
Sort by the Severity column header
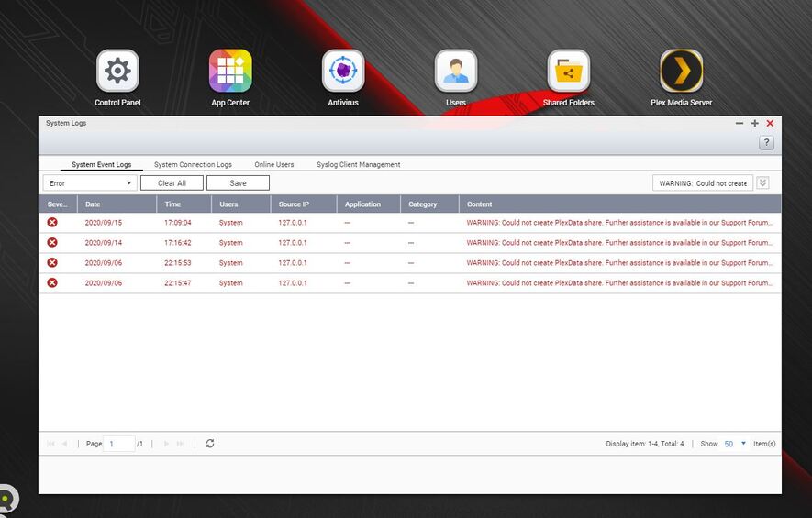click(58, 204)
